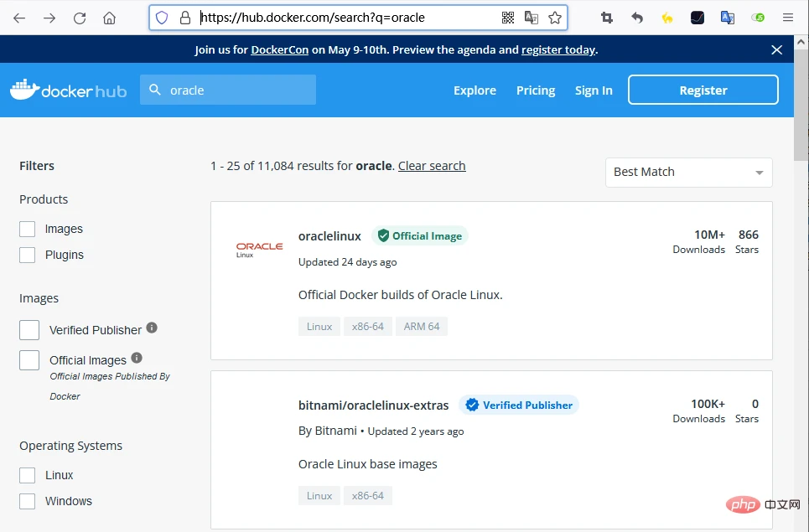The image size is (809, 532).
Task: Click the 100K+ Downloads count
Action: coord(699,411)
